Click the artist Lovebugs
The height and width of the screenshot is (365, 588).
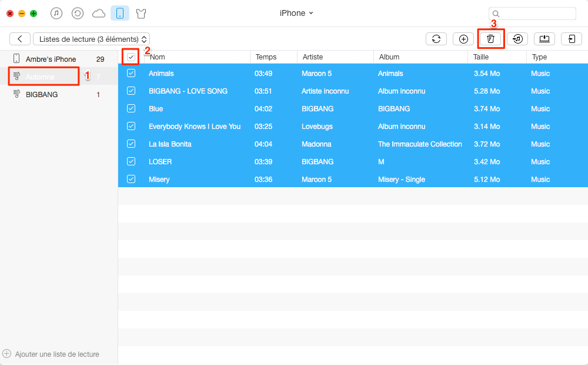(x=318, y=127)
